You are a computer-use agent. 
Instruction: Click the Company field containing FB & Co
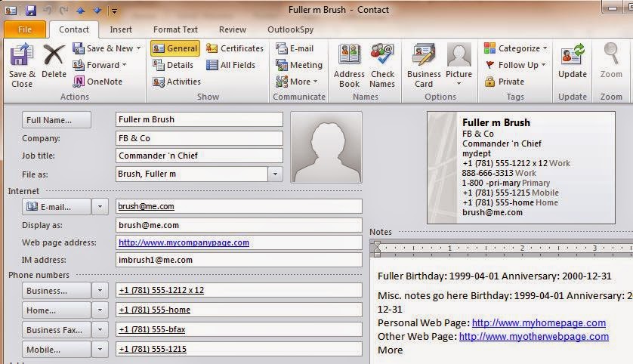point(199,138)
